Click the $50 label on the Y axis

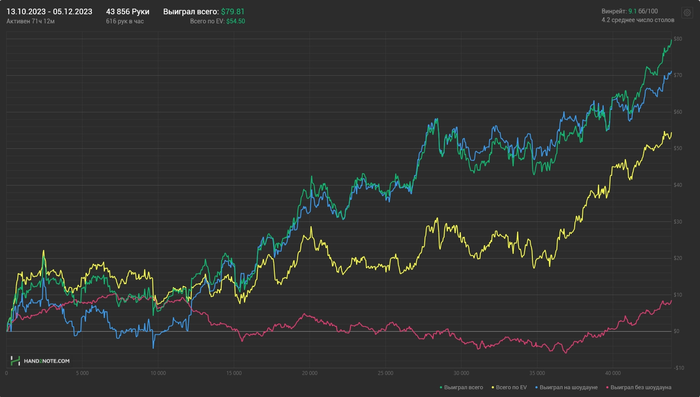678,148
